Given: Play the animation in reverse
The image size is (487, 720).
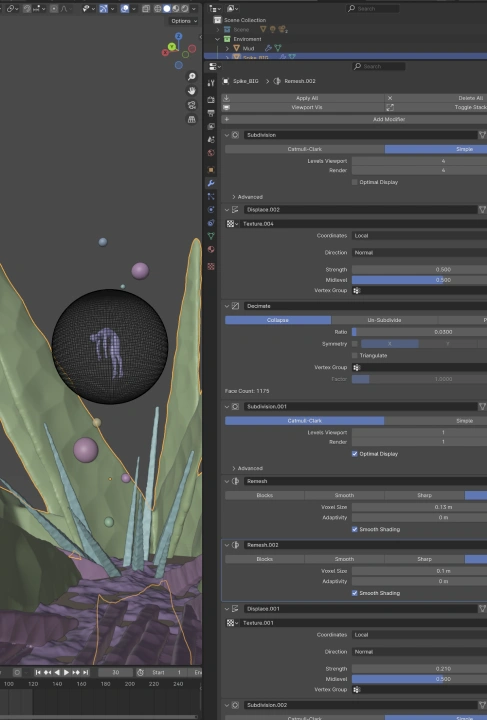Looking at the screenshot, I should pos(57,672).
